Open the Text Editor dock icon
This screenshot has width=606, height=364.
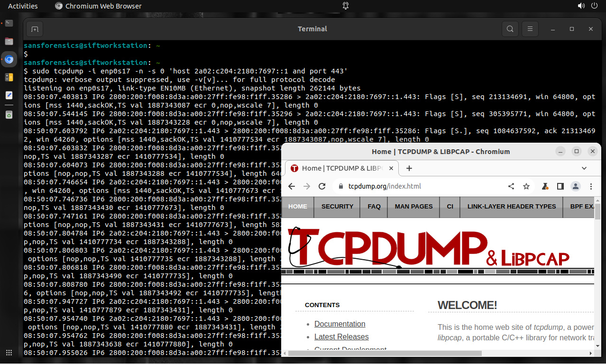click(x=9, y=96)
